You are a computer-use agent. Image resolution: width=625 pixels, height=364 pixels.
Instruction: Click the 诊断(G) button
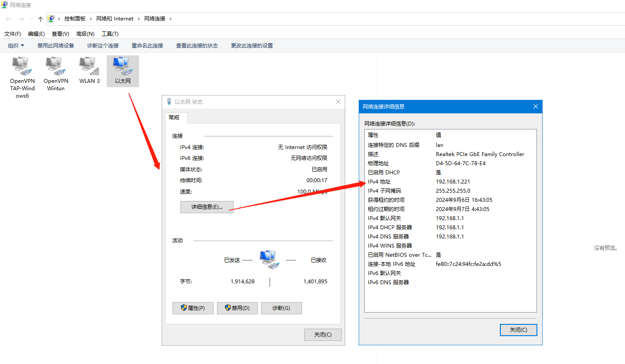tap(281, 308)
